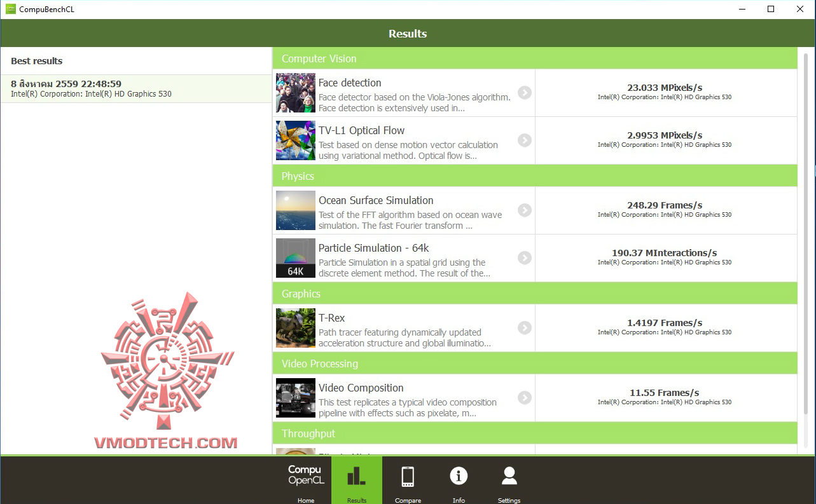Open the Video Composition test title
This screenshot has width=816, height=504.
click(361, 388)
